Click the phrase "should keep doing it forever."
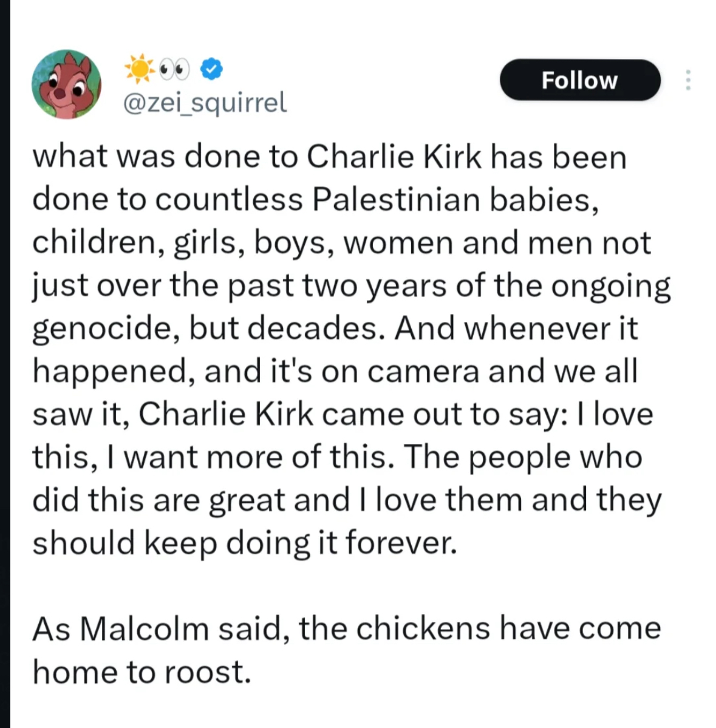The height and width of the screenshot is (728, 716). (x=244, y=543)
